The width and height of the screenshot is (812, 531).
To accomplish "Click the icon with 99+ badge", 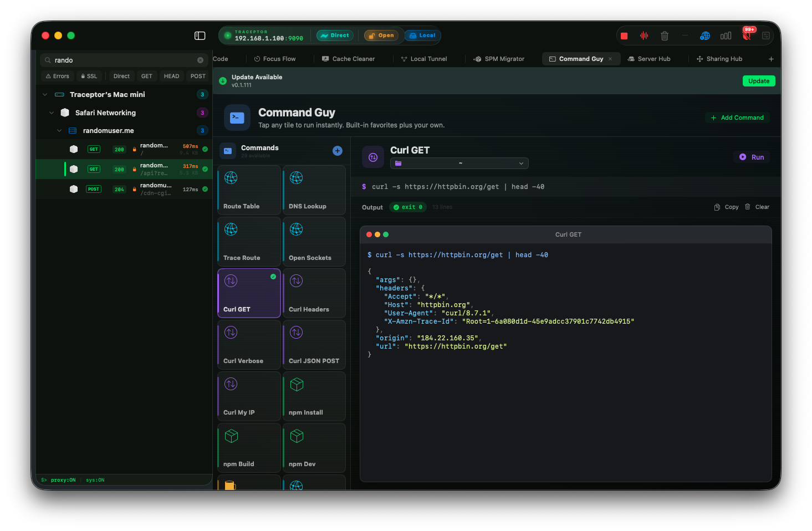I will pos(747,35).
